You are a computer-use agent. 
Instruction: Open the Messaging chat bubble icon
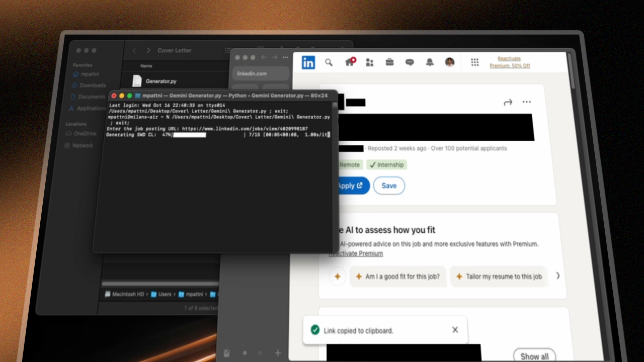pyautogui.click(x=410, y=62)
